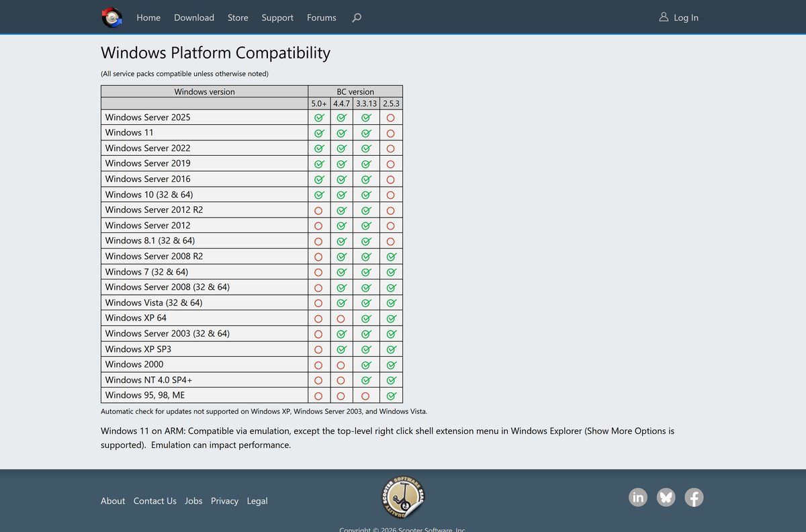This screenshot has height=532, width=806.
Task: Click the Windows NT 4.0 SP4+ label
Action: (149, 380)
